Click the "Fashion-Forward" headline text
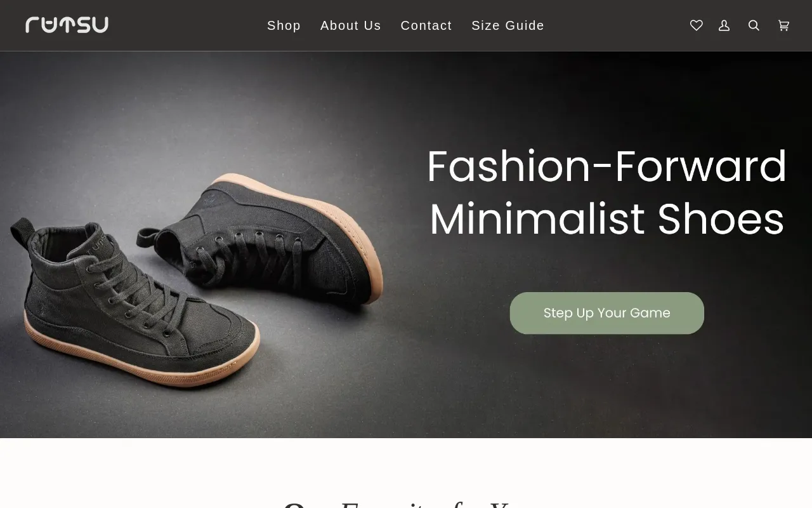This screenshot has width=812, height=508. [x=606, y=166]
